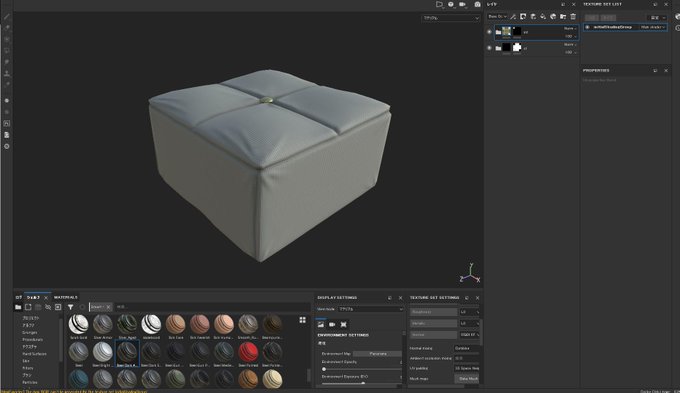
Task: Click the settings button in Texture Set List
Action: [657, 17]
